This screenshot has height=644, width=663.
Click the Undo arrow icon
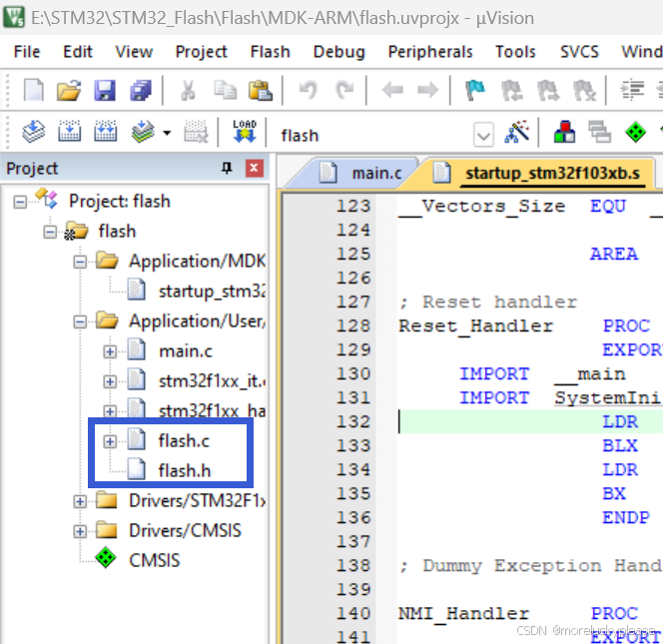pos(309,90)
